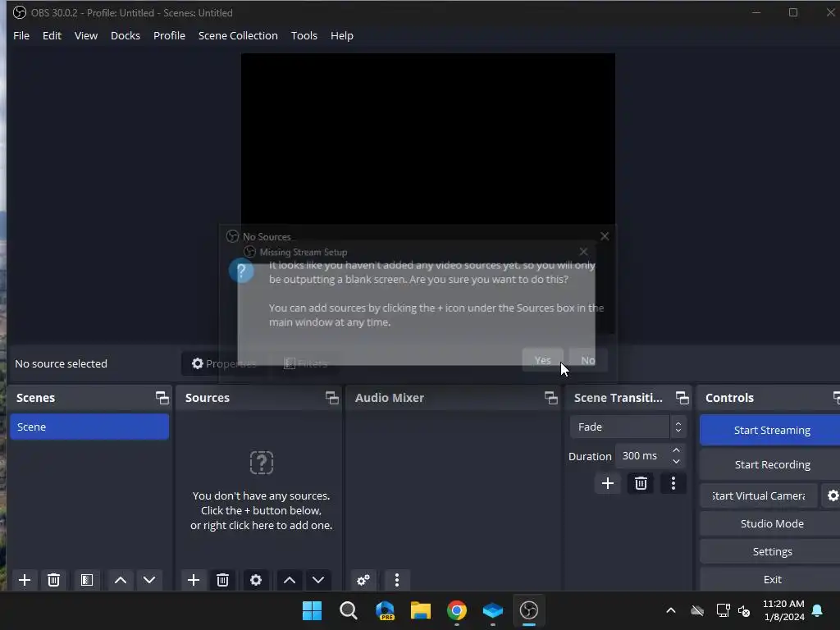
Task: Move scene up arrow in Scenes dock
Action: [x=121, y=580]
